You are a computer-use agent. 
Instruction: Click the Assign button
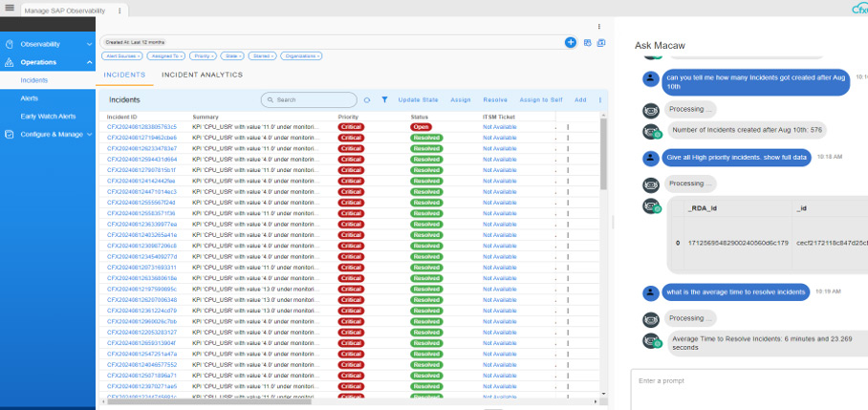(461, 100)
